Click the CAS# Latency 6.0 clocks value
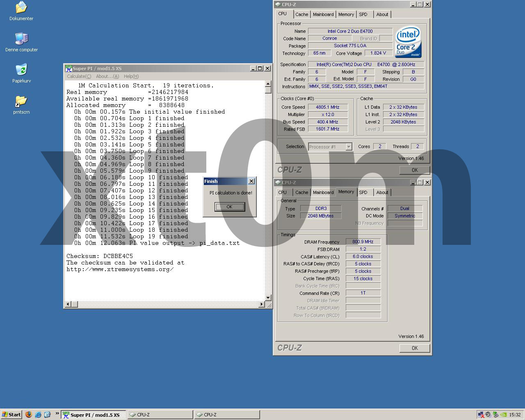Viewport: 525px width, 420px height. [363, 256]
